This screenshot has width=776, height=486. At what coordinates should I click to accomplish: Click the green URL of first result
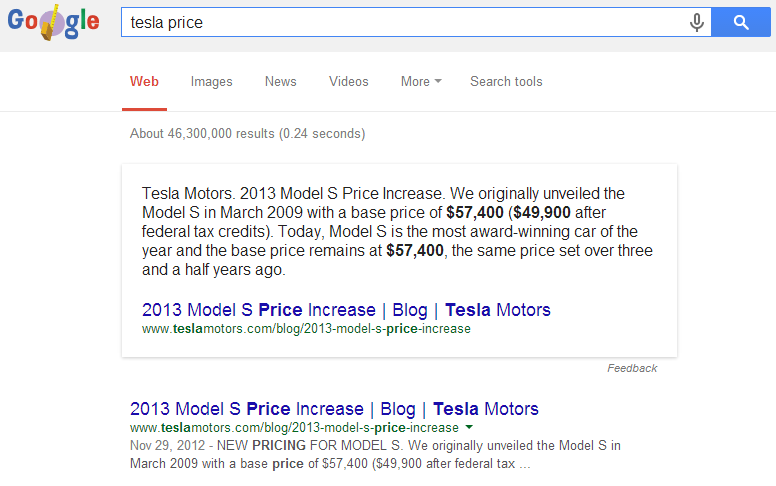tap(294, 427)
